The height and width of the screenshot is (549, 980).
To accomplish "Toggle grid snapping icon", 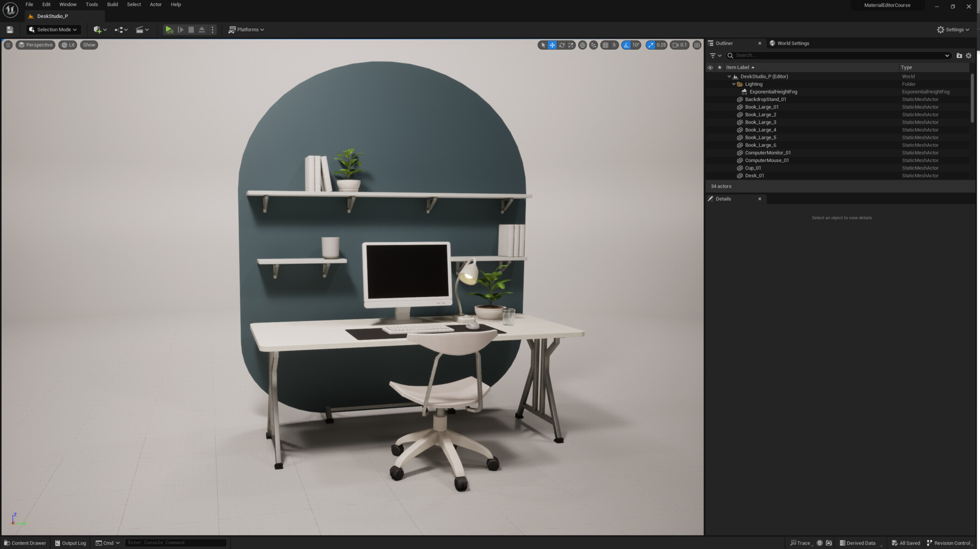I will (x=605, y=45).
